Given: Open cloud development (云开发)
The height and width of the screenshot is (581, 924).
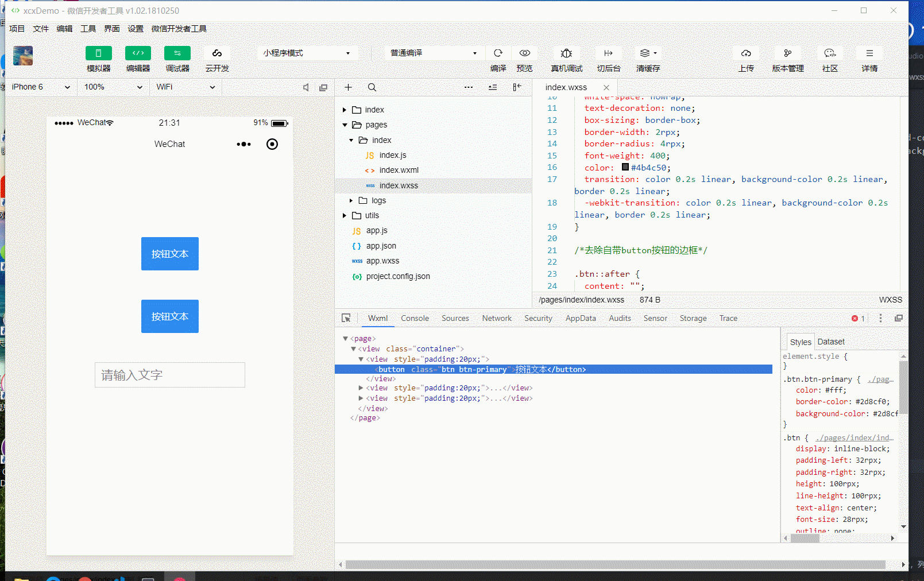Looking at the screenshot, I should tap(217, 53).
